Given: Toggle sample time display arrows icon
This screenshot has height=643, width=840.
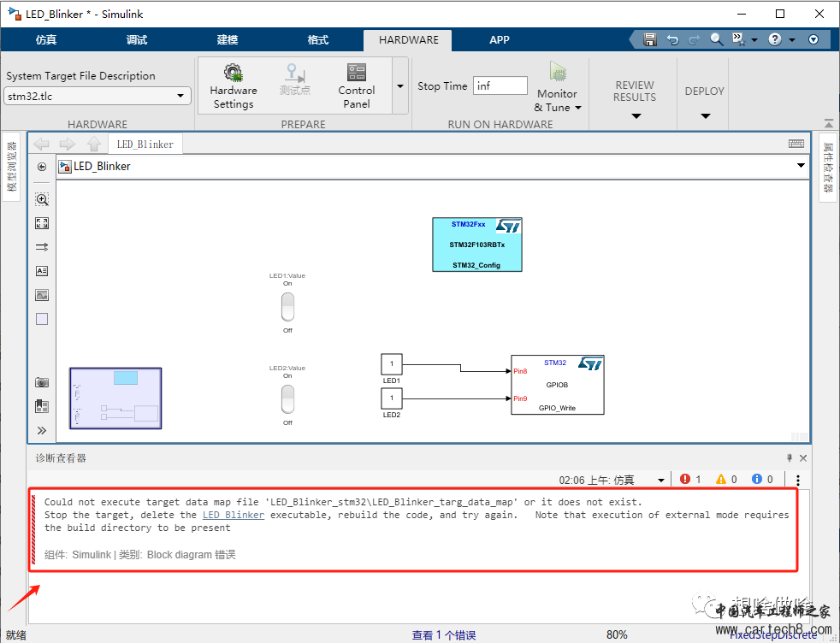Looking at the screenshot, I should pos(42,247).
